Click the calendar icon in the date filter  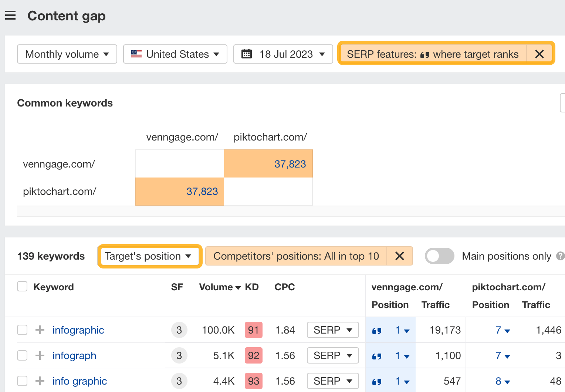(247, 54)
